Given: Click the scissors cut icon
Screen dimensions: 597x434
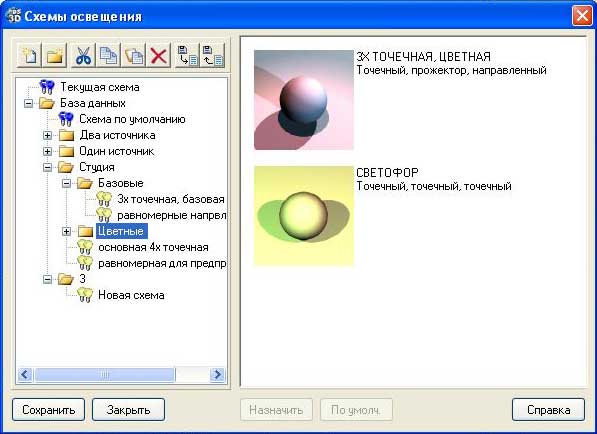Looking at the screenshot, I should coord(83,56).
